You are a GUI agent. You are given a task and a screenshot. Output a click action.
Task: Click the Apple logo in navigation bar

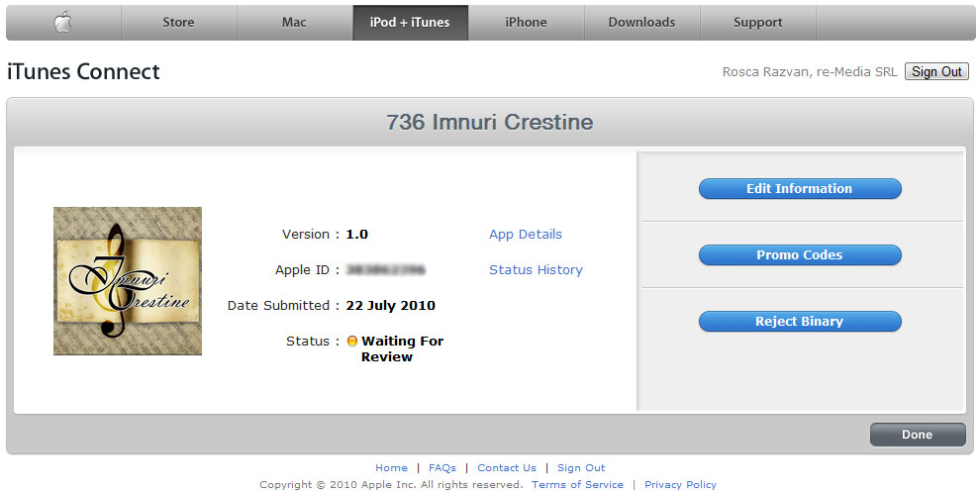point(63,23)
